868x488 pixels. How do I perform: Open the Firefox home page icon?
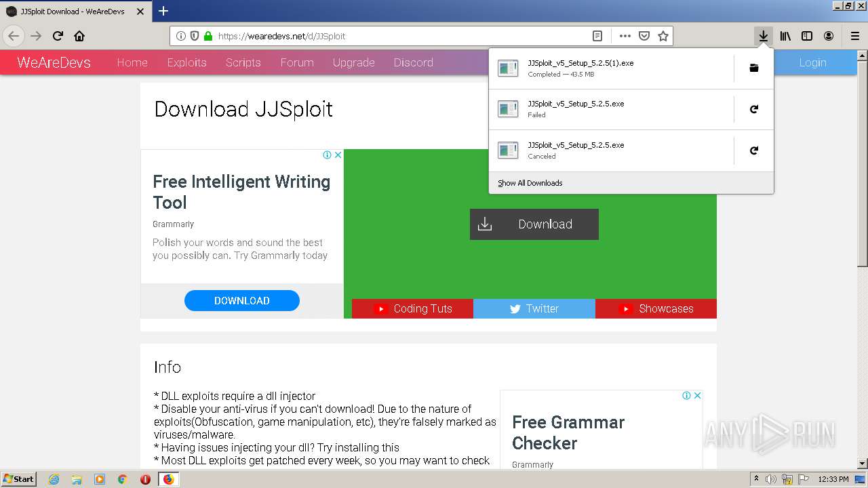point(79,36)
